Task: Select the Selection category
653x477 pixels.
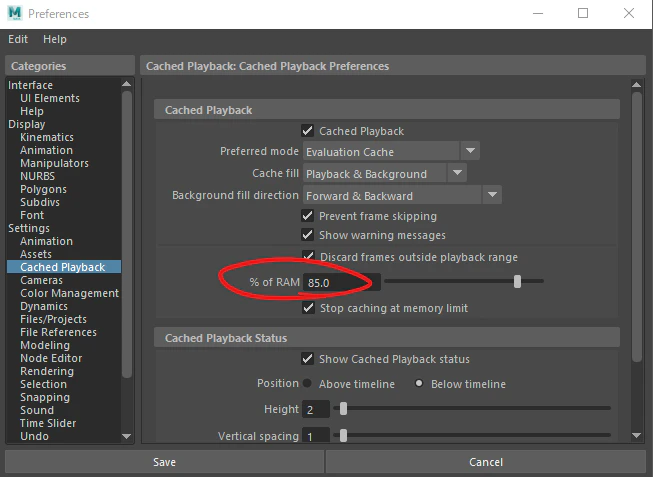Action: tap(43, 384)
